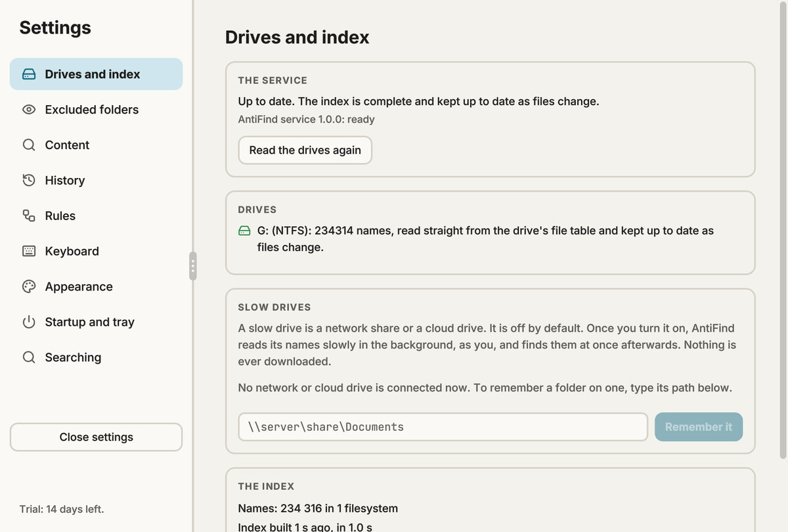Click the Rules shapes icon
Image resolution: width=788 pixels, height=532 pixels.
[29, 215]
